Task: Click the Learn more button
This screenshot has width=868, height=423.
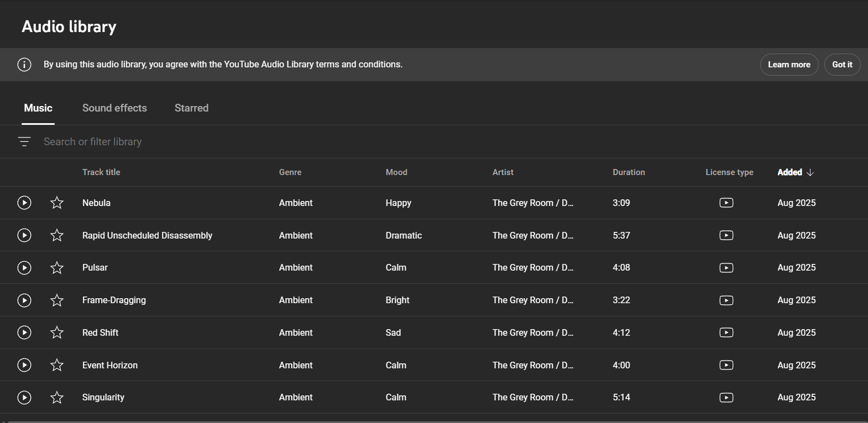Action: (789, 65)
